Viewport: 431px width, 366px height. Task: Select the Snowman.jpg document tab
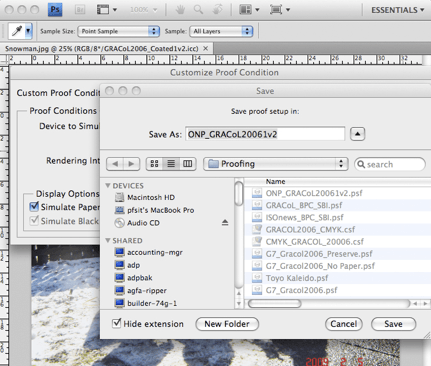(x=102, y=49)
